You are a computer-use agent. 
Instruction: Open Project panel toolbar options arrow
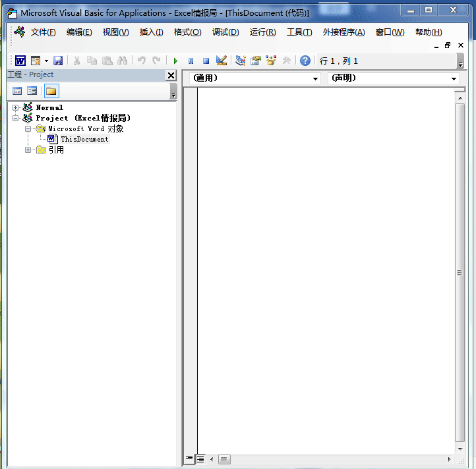pyautogui.click(x=173, y=92)
